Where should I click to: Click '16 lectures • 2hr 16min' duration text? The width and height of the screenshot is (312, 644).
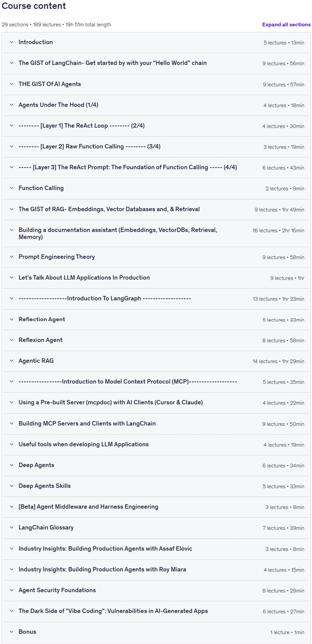tap(279, 230)
